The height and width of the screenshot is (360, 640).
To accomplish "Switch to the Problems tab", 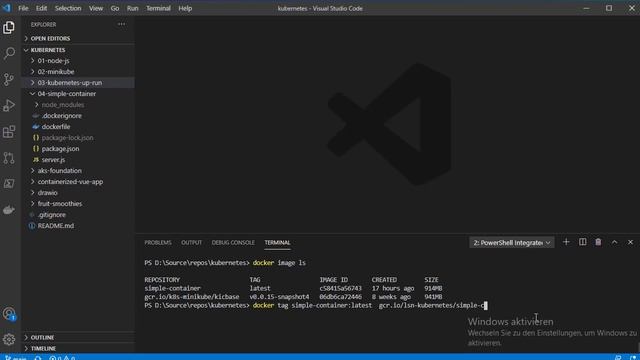I will [158, 242].
